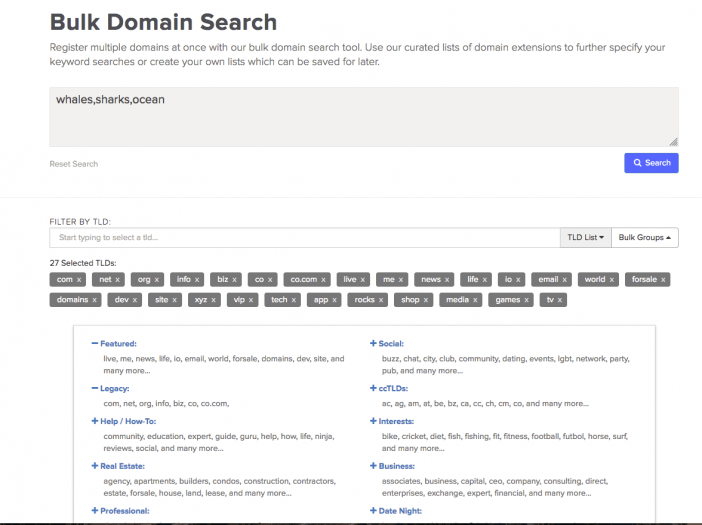Image resolution: width=702 pixels, height=525 pixels.
Task: Expand the ccTLDs group
Action: pyautogui.click(x=389, y=388)
